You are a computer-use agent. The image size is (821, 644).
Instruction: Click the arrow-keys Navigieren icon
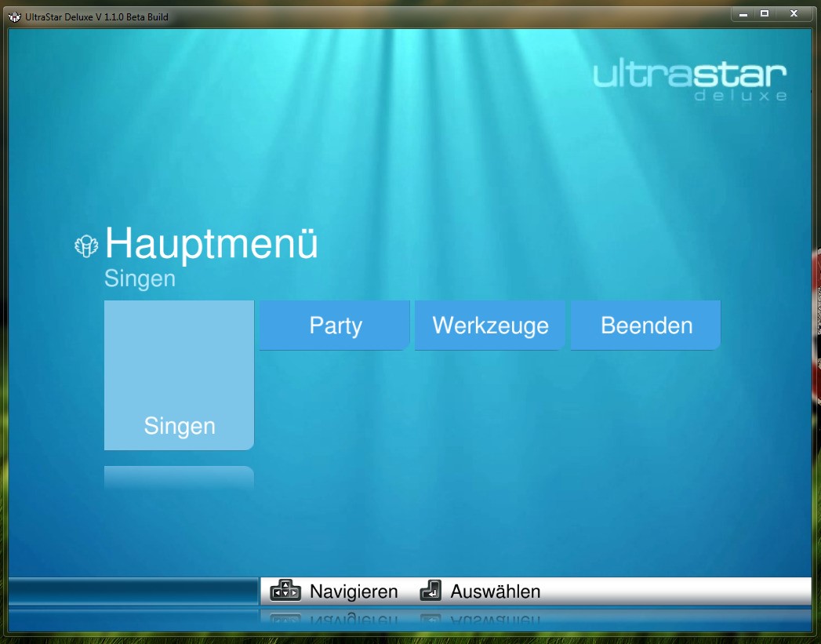point(285,591)
